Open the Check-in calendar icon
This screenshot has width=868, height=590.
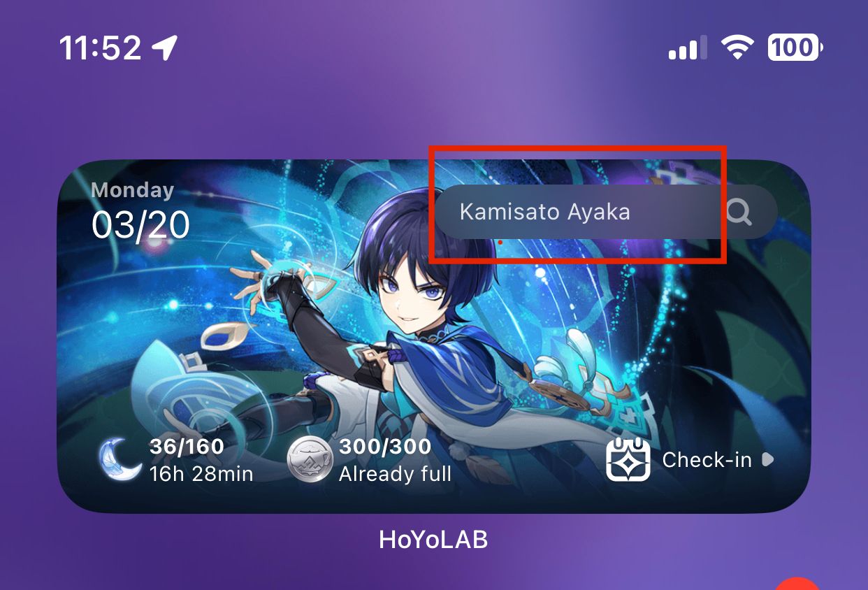tap(628, 459)
